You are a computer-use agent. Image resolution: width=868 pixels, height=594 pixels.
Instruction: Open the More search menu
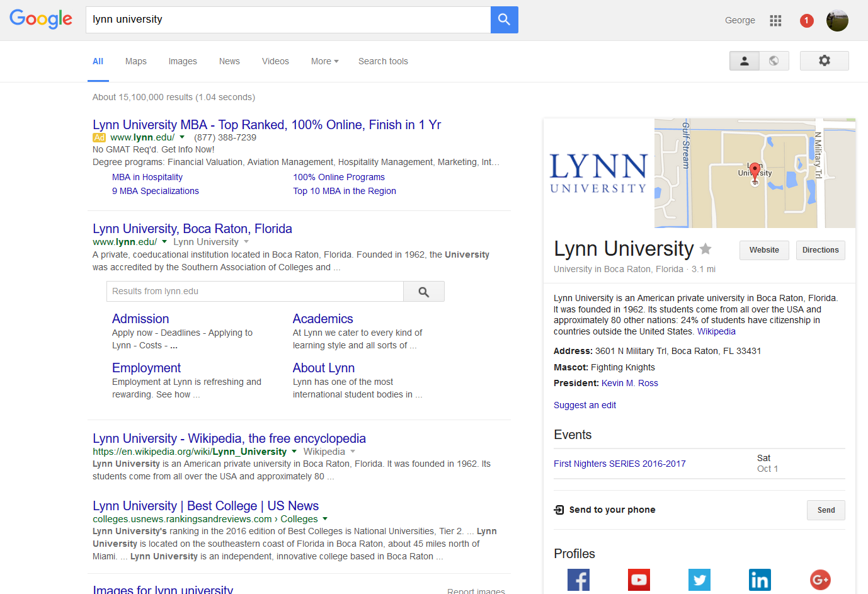pyautogui.click(x=324, y=61)
